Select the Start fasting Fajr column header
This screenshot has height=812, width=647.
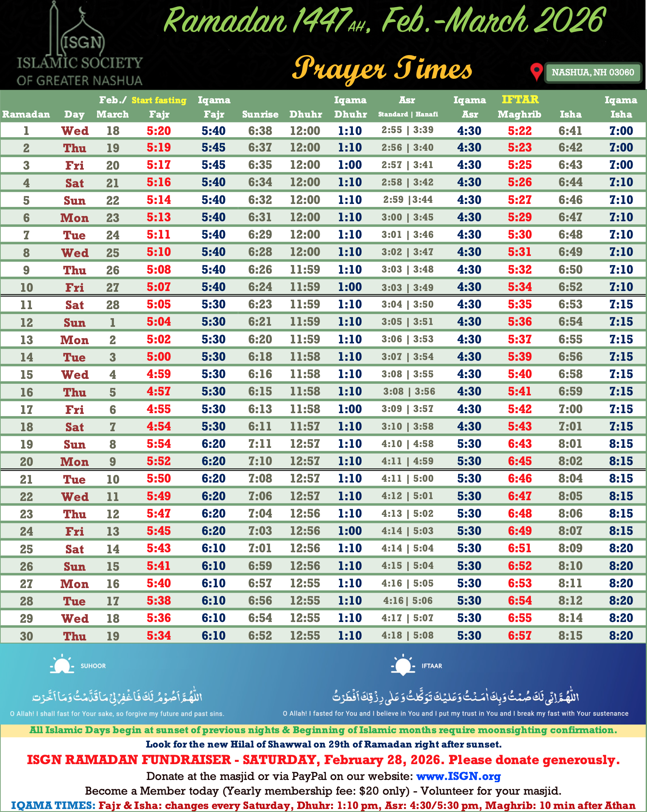coord(159,107)
